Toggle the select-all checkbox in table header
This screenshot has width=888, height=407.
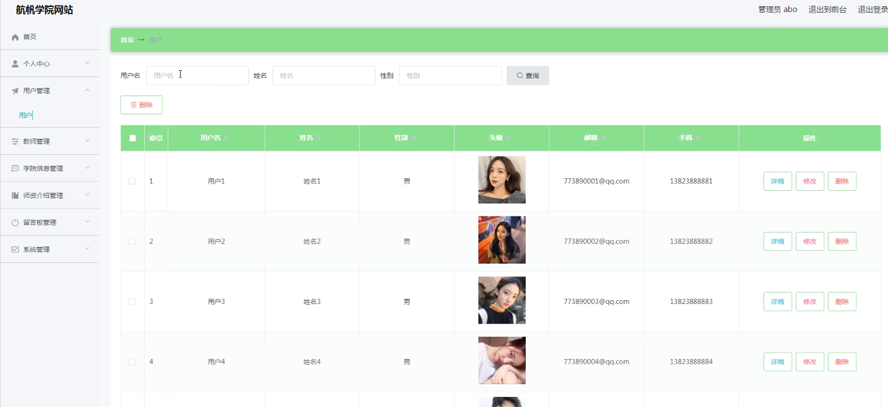pos(132,138)
